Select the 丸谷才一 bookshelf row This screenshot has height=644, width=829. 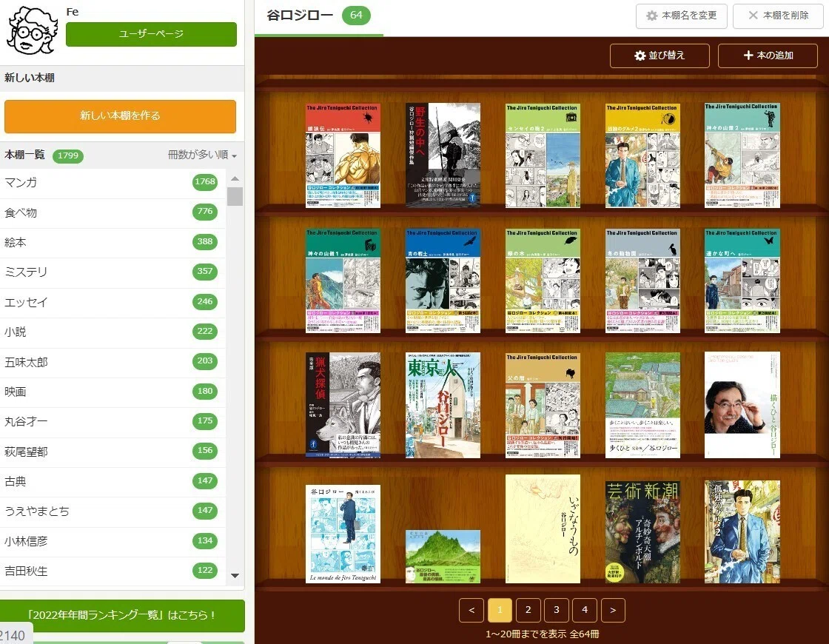click(113, 422)
